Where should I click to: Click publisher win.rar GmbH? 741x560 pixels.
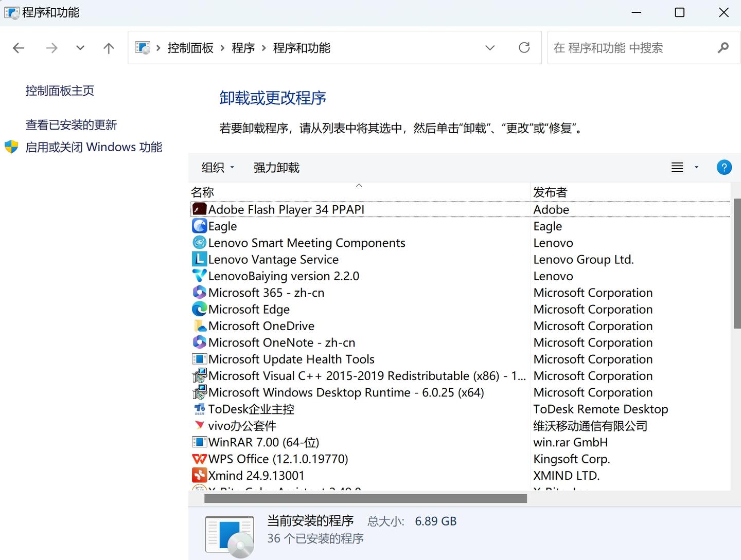[x=571, y=442]
